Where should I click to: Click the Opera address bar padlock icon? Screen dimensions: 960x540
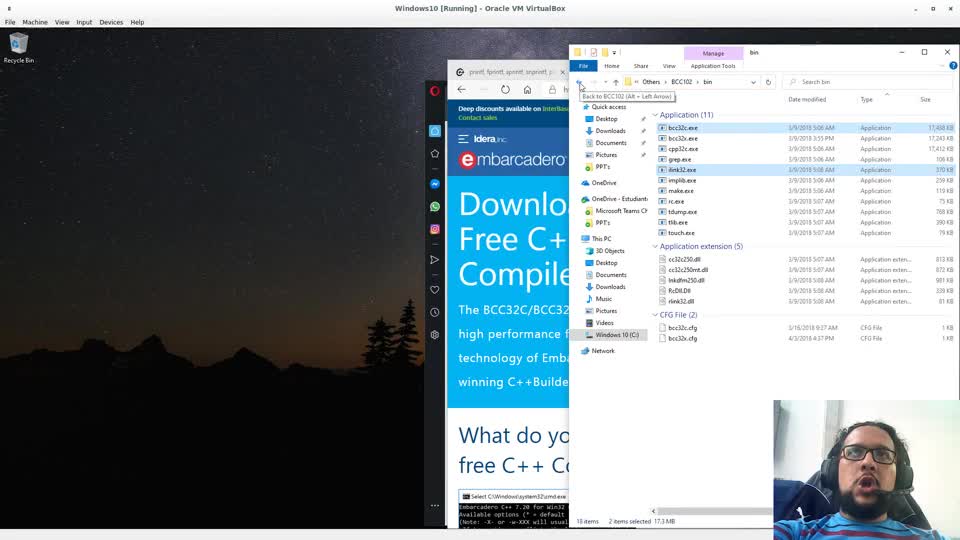click(552, 89)
